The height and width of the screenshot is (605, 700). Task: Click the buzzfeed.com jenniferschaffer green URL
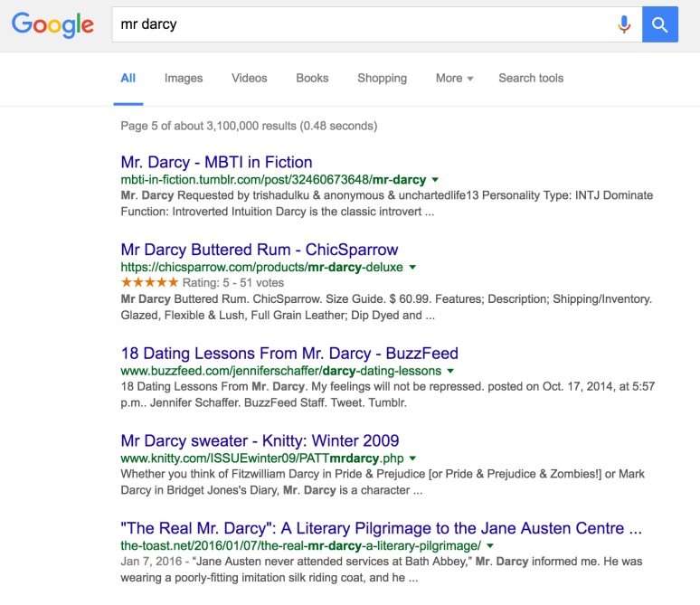point(280,371)
